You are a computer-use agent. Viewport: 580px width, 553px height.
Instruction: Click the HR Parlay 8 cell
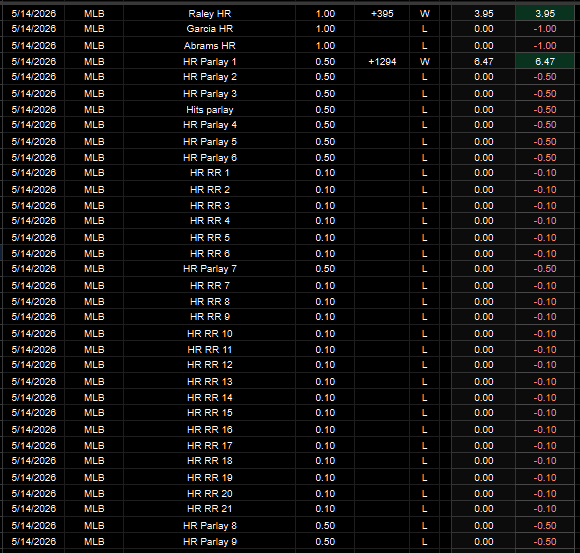pos(209,526)
